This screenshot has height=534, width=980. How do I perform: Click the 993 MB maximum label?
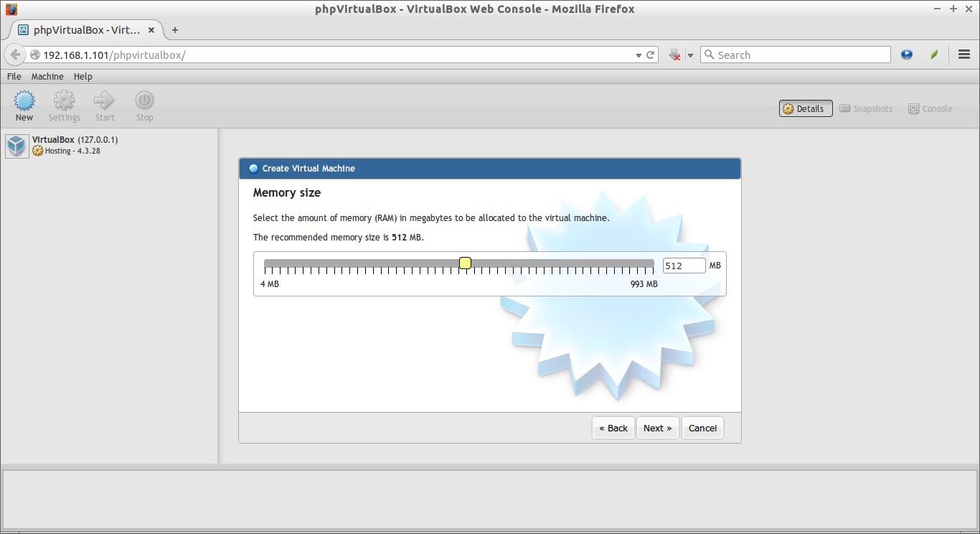click(x=644, y=284)
